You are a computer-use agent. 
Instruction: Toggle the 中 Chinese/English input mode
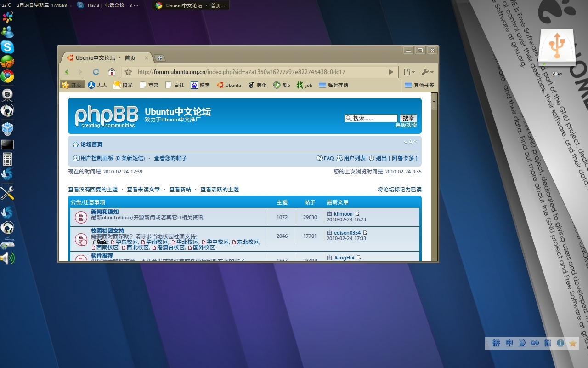click(509, 343)
